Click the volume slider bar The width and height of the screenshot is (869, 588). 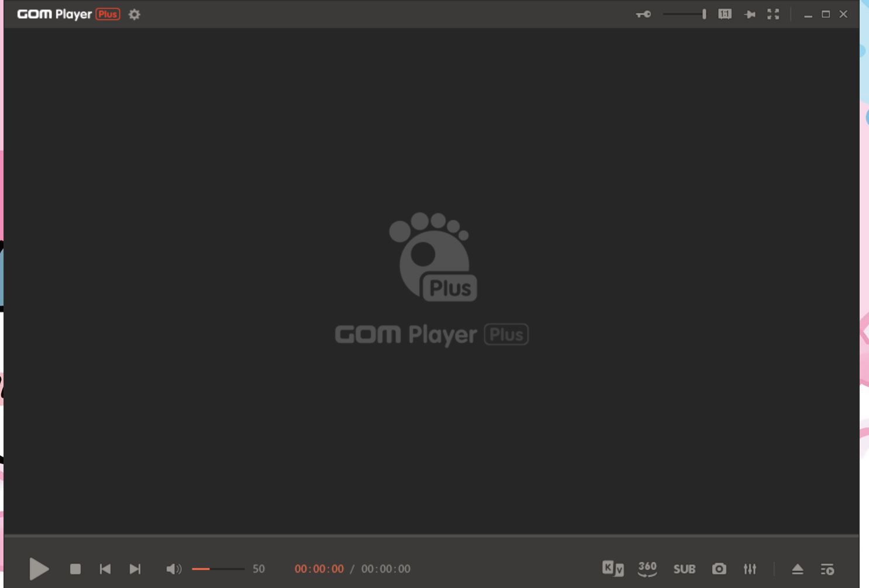click(218, 569)
